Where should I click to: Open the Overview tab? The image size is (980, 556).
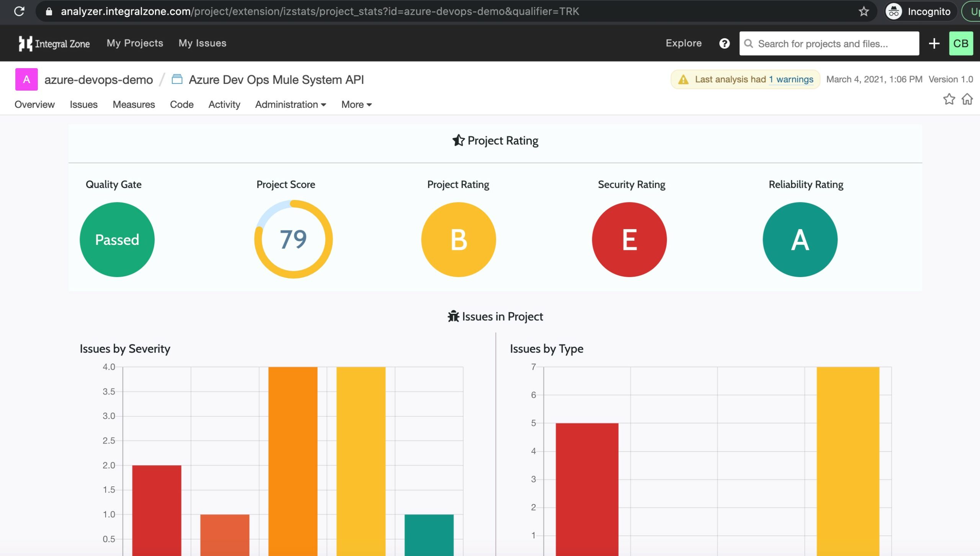(x=34, y=104)
